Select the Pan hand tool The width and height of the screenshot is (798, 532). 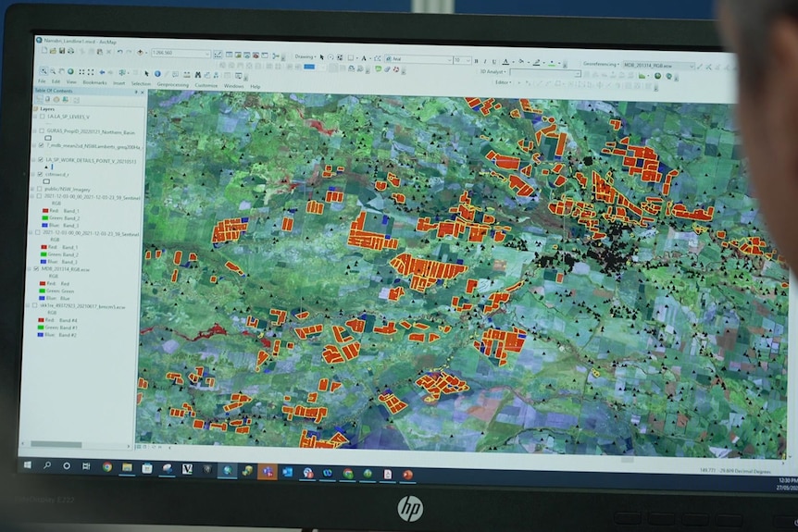click(62, 71)
